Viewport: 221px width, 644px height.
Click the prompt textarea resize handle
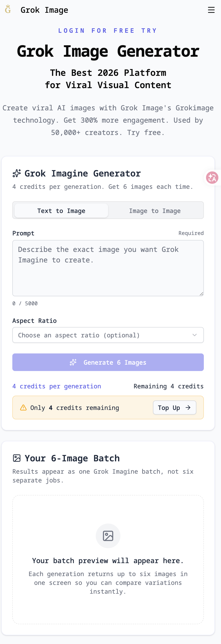point(201,294)
